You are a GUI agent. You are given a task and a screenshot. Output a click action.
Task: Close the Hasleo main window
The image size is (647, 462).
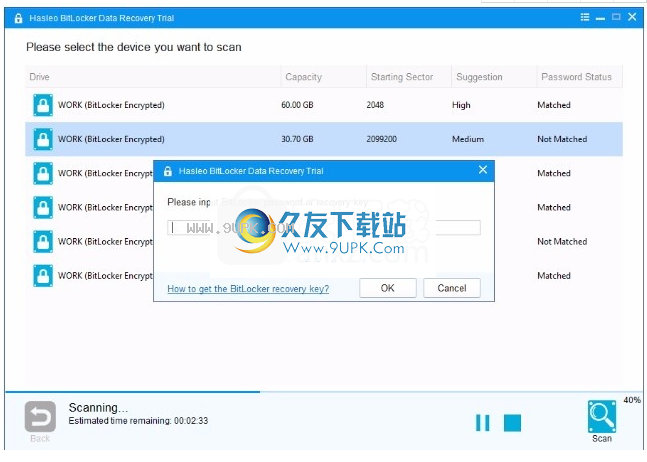pos(632,17)
